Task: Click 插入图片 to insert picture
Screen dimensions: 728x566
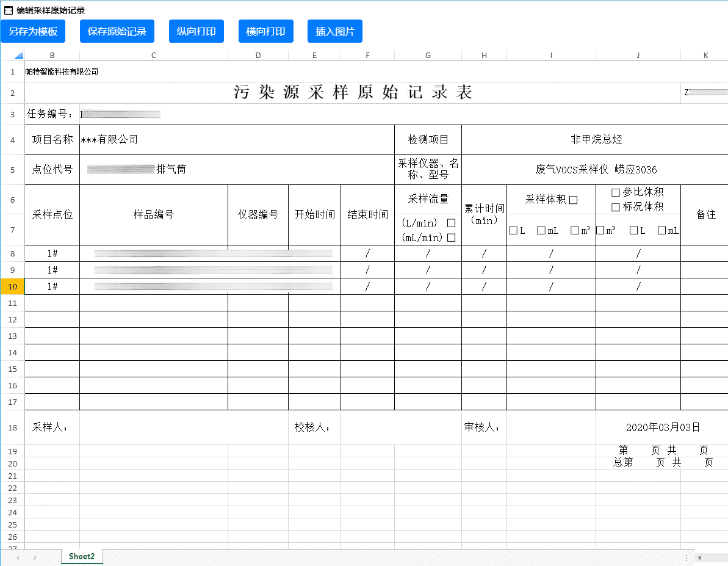Action: coord(335,31)
